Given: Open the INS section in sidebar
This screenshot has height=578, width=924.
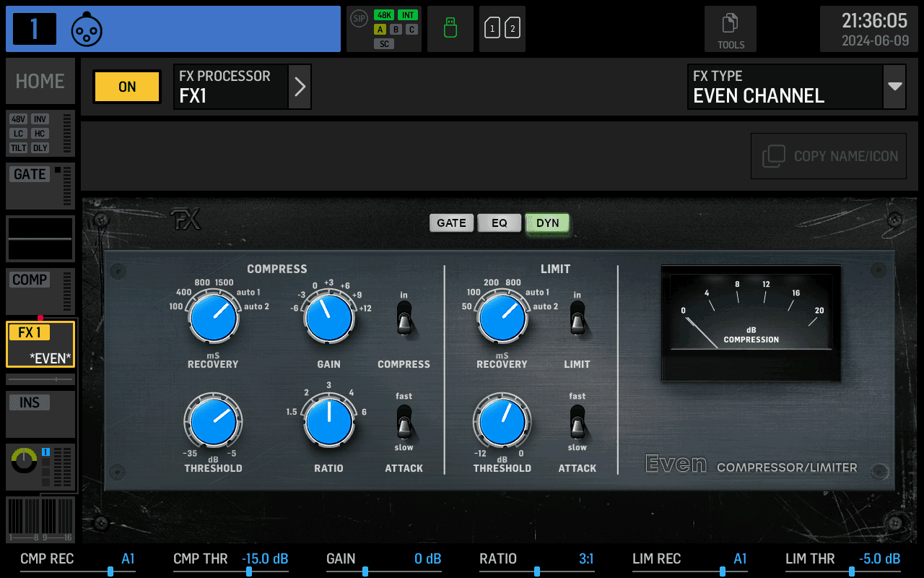Looking at the screenshot, I should click(40, 414).
